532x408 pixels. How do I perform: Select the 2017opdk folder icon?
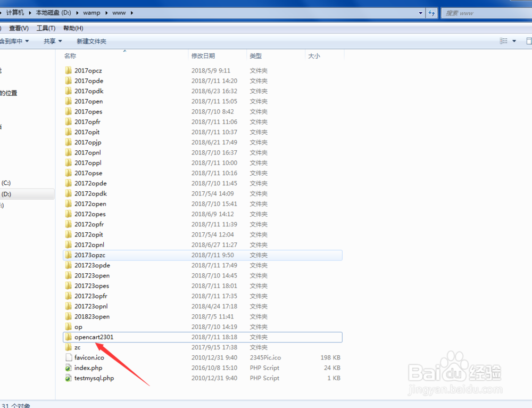pos(69,91)
